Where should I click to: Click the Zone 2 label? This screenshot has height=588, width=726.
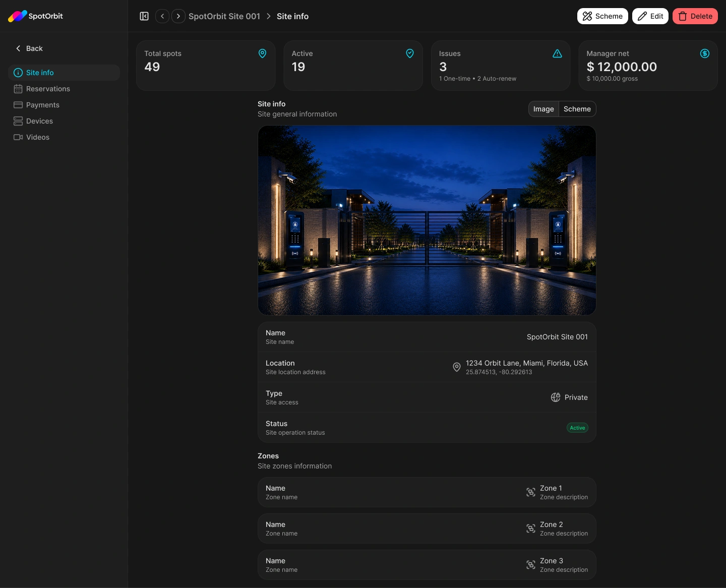pyautogui.click(x=552, y=524)
